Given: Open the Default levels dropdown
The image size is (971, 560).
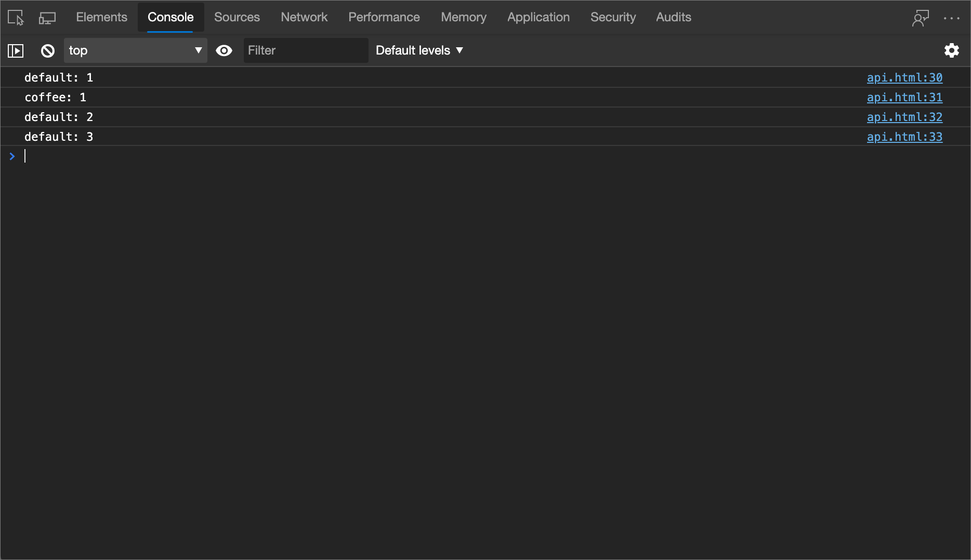Looking at the screenshot, I should click(x=419, y=50).
